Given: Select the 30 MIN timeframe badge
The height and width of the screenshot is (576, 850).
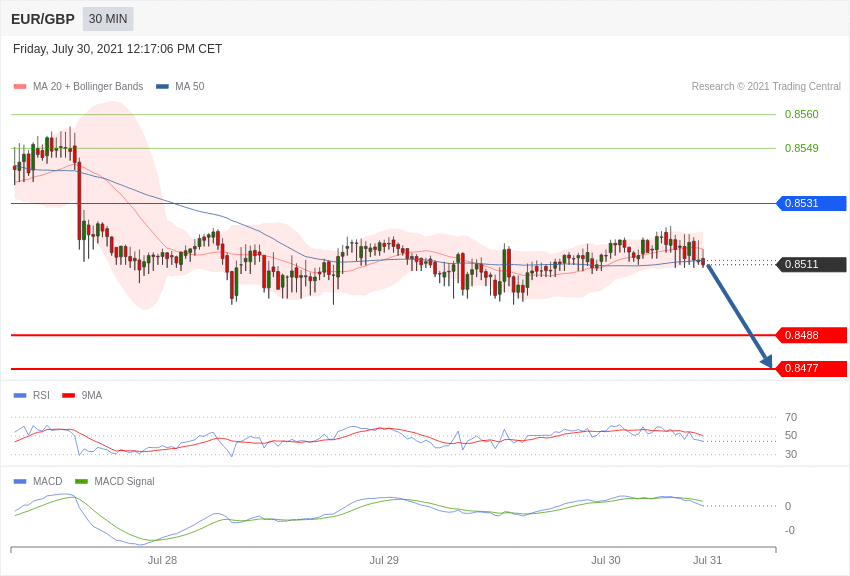Looking at the screenshot, I should 108,19.
